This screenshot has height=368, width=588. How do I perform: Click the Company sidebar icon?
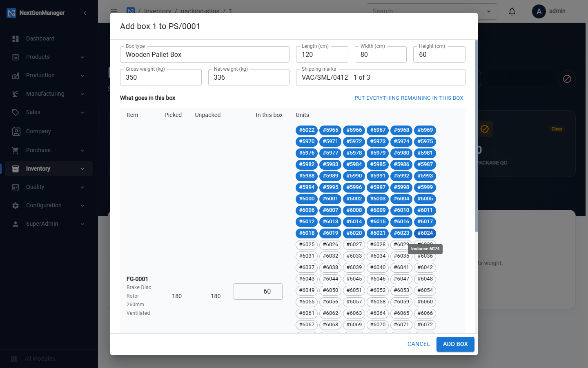point(16,131)
